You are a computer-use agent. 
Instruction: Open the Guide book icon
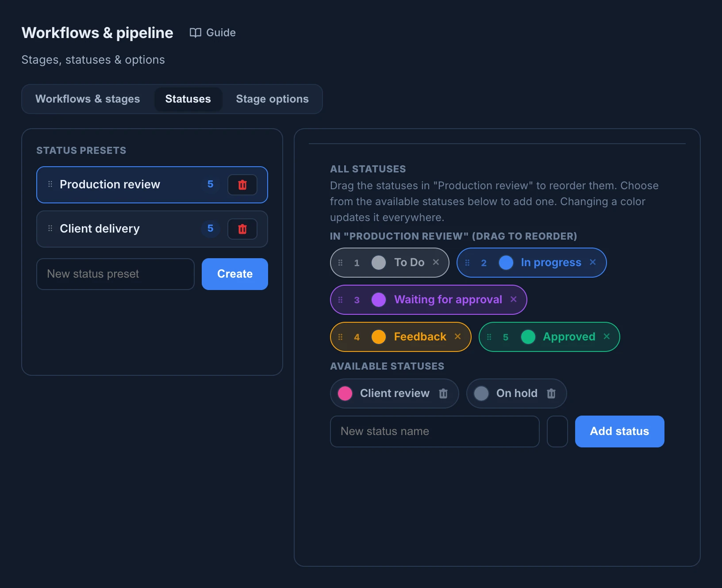196,33
